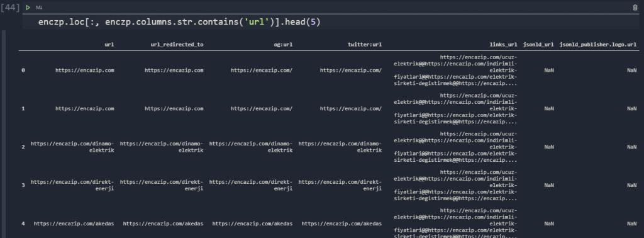644x238 pixels.
Task: Click the jsonld_url NaN in row 1
Action: point(549,108)
